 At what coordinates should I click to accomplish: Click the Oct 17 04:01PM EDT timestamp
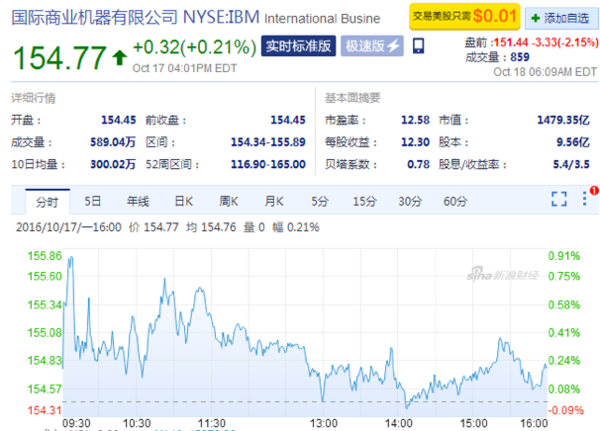pos(184,68)
